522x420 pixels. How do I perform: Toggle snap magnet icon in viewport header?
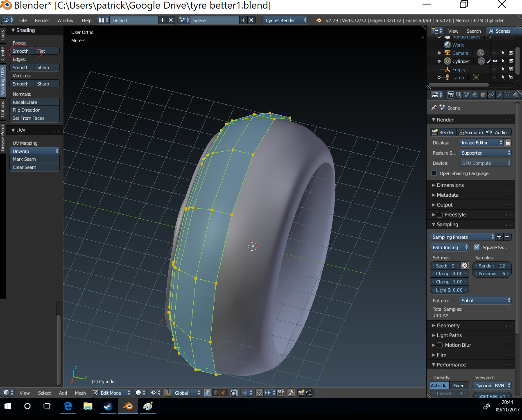click(259, 393)
